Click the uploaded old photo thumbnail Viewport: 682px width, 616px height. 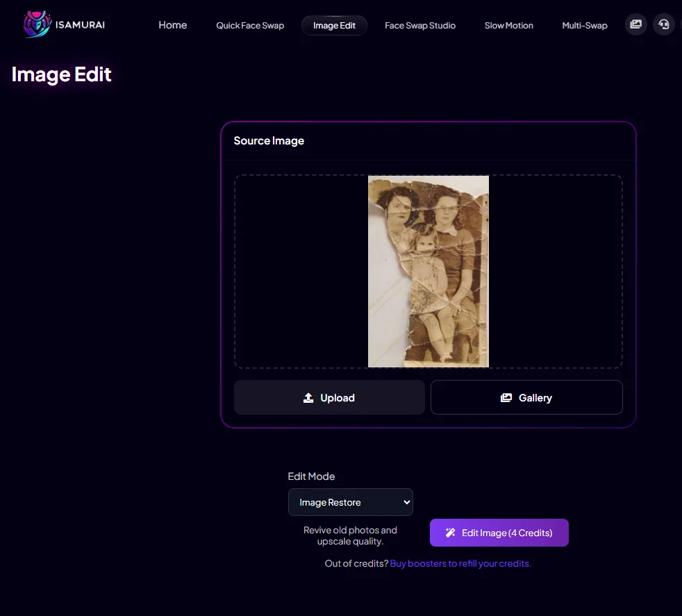pyautogui.click(x=428, y=271)
